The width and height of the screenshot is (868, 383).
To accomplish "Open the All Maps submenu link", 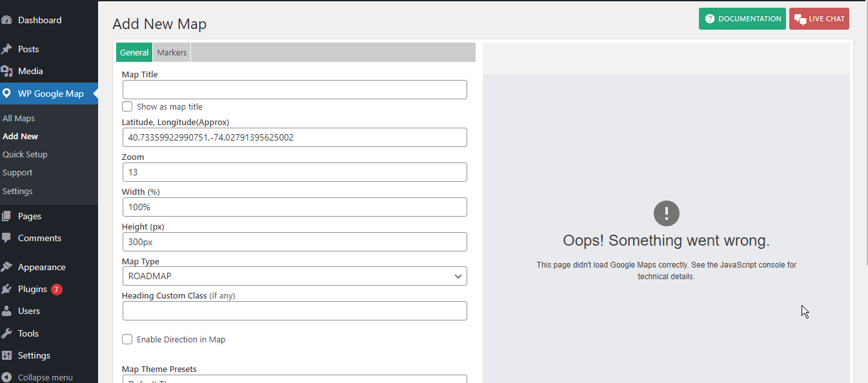I will tap(19, 119).
